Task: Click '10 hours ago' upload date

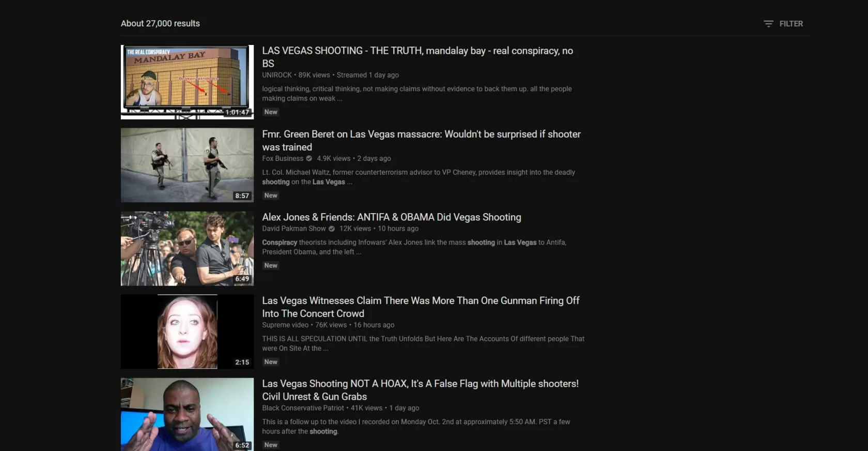Action: tap(398, 229)
